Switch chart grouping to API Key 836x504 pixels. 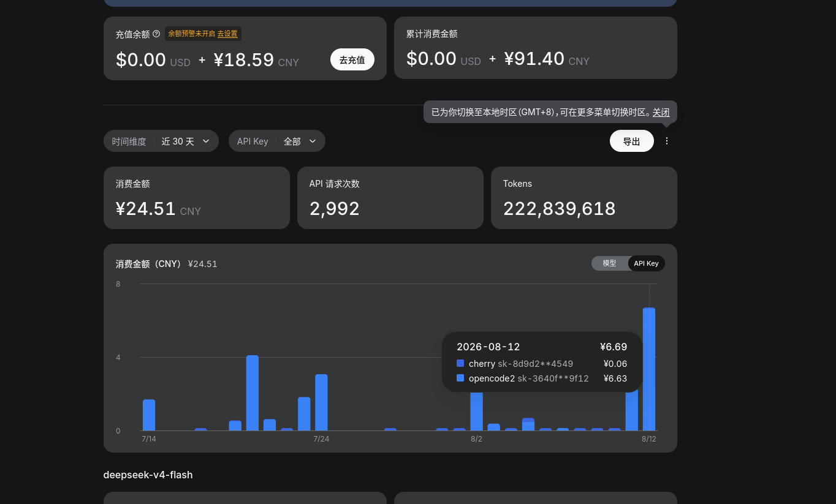[646, 263]
